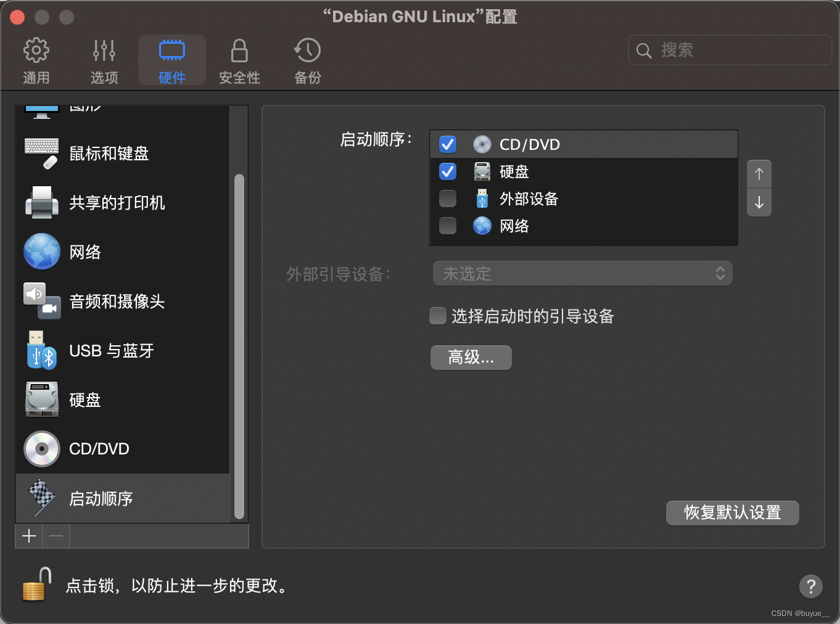Click the hard disk icon for 硬盘 in sidebar
The width and height of the screenshot is (840, 624).
[42, 400]
